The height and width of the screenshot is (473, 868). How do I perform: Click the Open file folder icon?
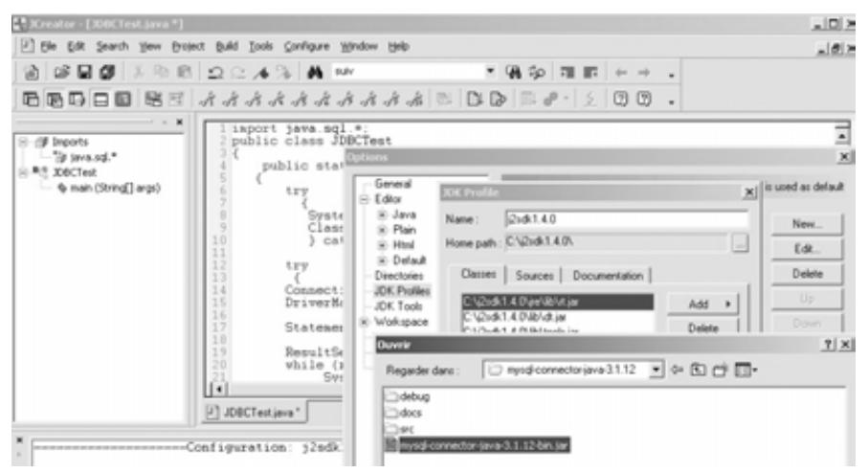pyautogui.click(x=61, y=73)
